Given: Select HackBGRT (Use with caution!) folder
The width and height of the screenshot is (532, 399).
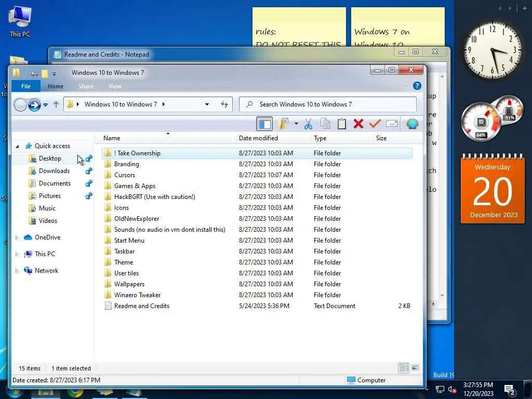Looking at the screenshot, I should (x=155, y=197).
